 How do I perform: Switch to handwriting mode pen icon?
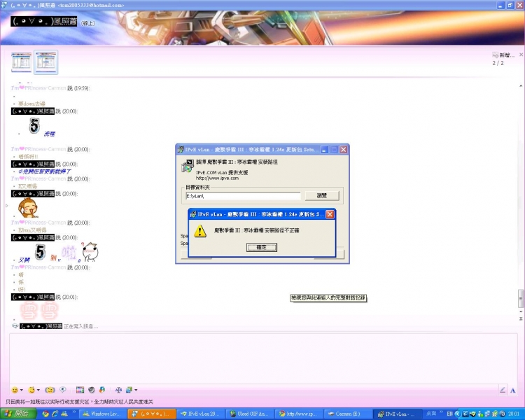(x=503, y=390)
